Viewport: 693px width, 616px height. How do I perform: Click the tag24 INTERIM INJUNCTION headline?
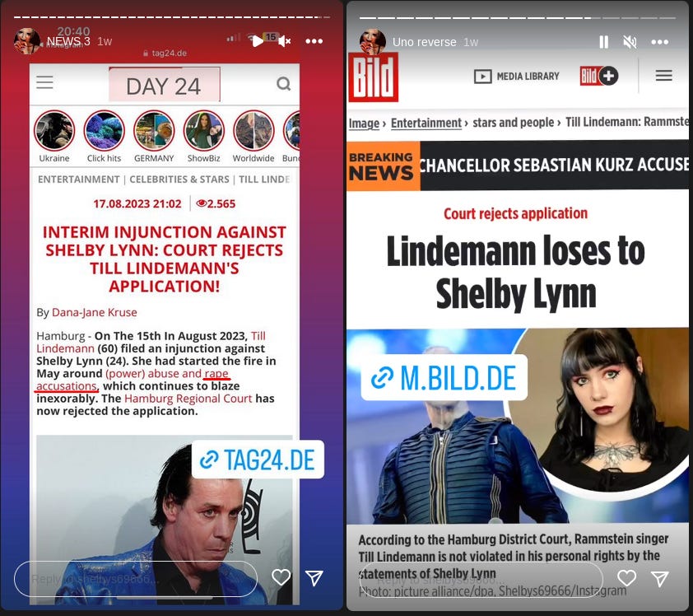165,259
